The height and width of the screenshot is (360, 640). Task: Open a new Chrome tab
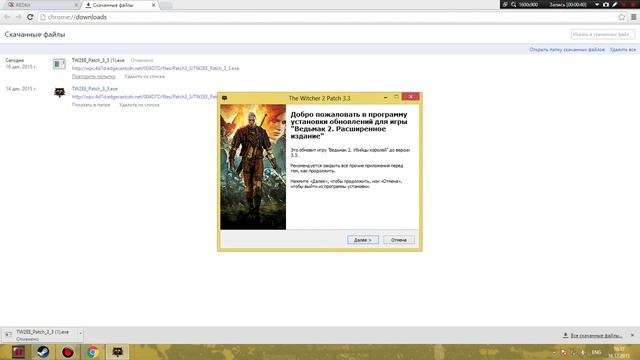[x=166, y=5]
